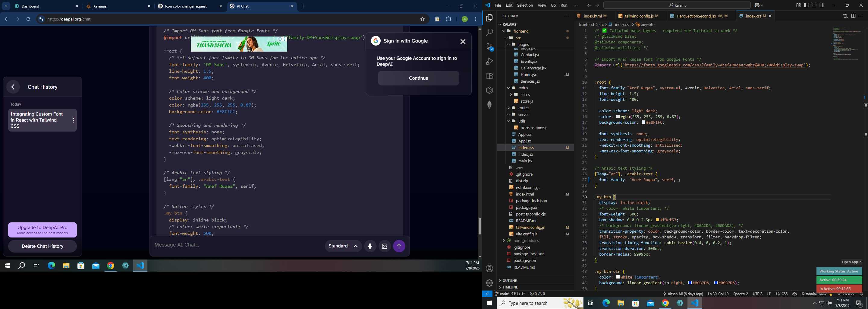The width and height of the screenshot is (868, 309).
Task: Click the image upload icon in AI chat
Action: pos(385,246)
